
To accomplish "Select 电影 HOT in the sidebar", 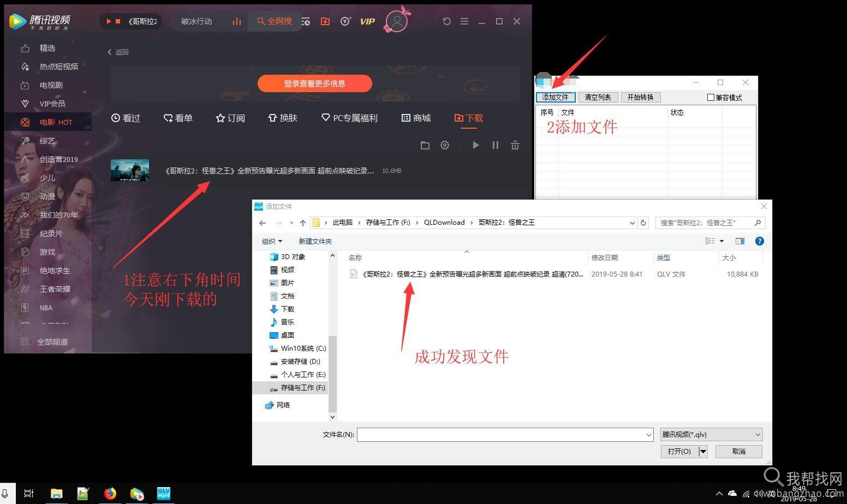I will click(48, 122).
